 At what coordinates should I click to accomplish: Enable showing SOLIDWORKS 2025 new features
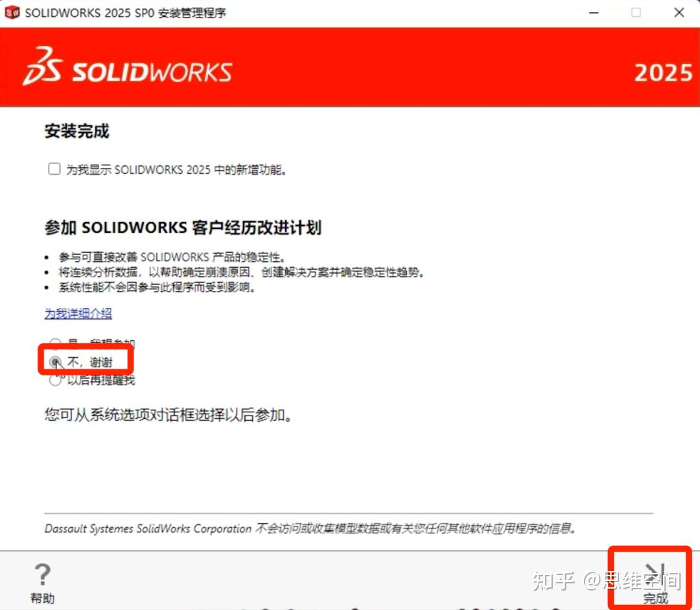(x=54, y=169)
